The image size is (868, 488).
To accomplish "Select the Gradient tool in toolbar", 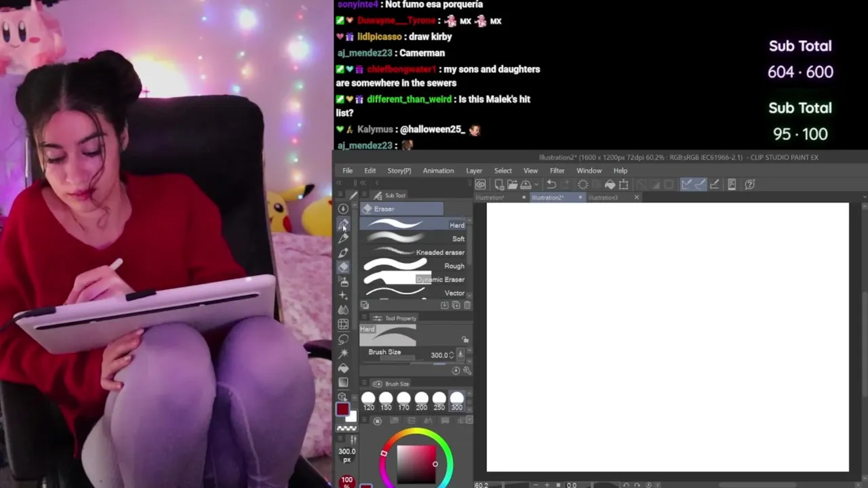I will click(343, 382).
